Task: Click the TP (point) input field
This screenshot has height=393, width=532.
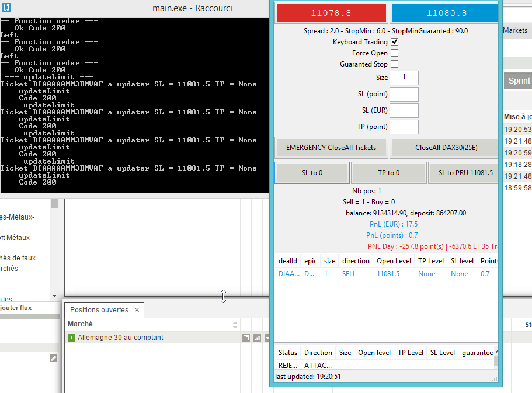Action: 404,127
